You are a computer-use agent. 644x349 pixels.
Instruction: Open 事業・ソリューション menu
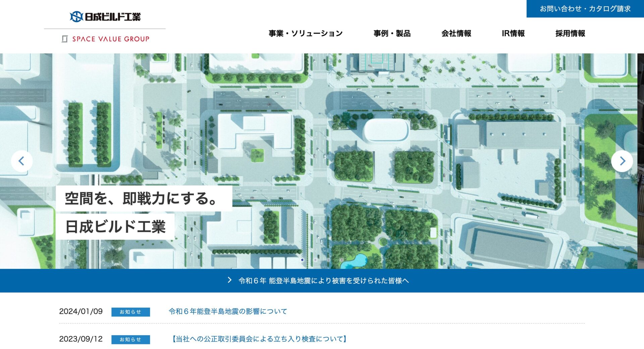[306, 33]
